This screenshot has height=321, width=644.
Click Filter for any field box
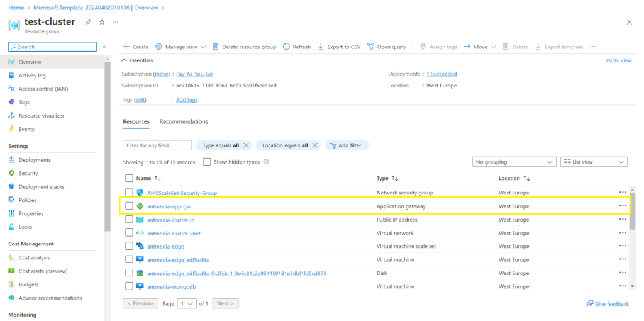pos(157,145)
